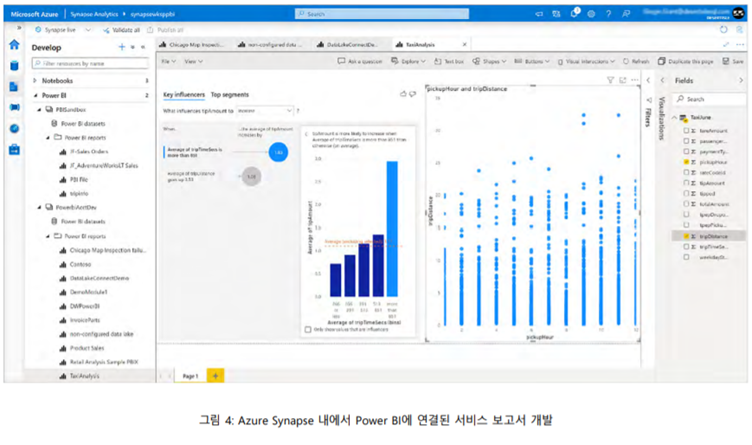The image size is (752, 445).
Task: Uncheck the tripDistance field
Action: pos(686,236)
